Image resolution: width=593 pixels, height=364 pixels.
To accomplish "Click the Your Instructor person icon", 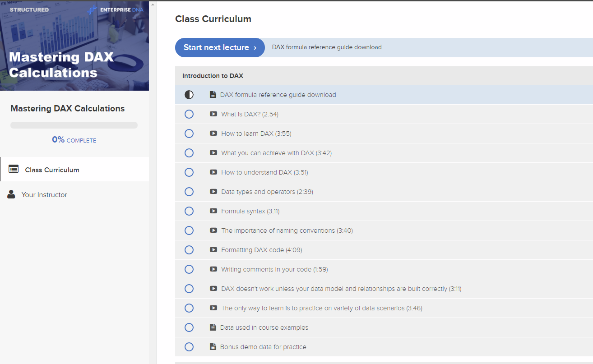I will click(x=11, y=194).
